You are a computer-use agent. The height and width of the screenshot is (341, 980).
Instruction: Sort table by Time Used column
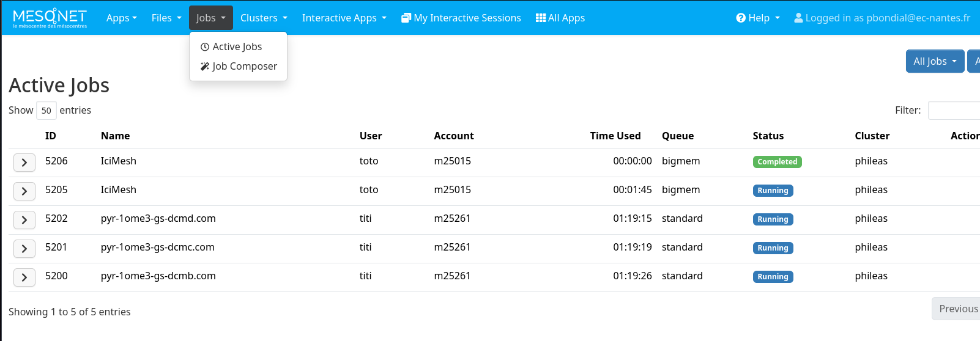click(615, 136)
